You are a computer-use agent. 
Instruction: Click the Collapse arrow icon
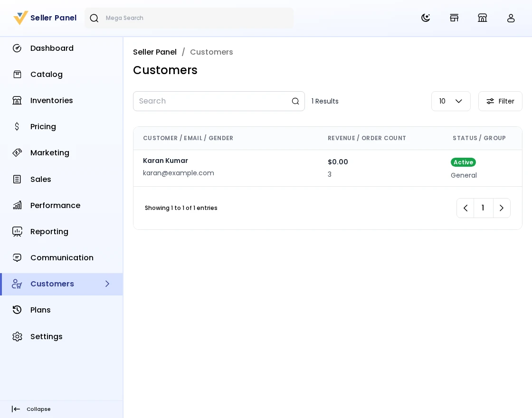coord(16,409)
